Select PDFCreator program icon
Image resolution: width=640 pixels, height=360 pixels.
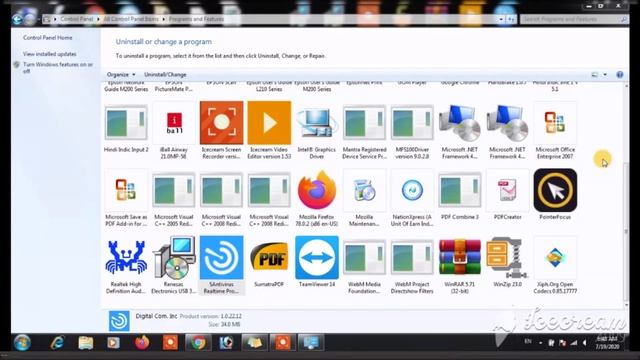click(x=507, y=190)
